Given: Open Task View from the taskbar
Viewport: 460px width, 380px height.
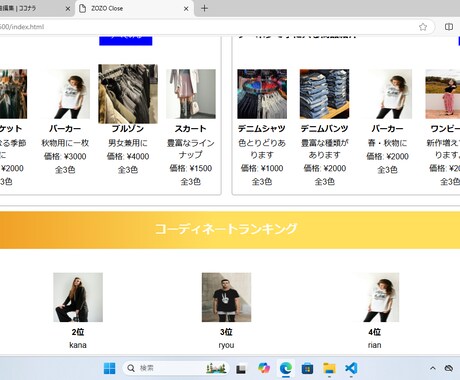Looking at the screenshot, I should [241, 368].
